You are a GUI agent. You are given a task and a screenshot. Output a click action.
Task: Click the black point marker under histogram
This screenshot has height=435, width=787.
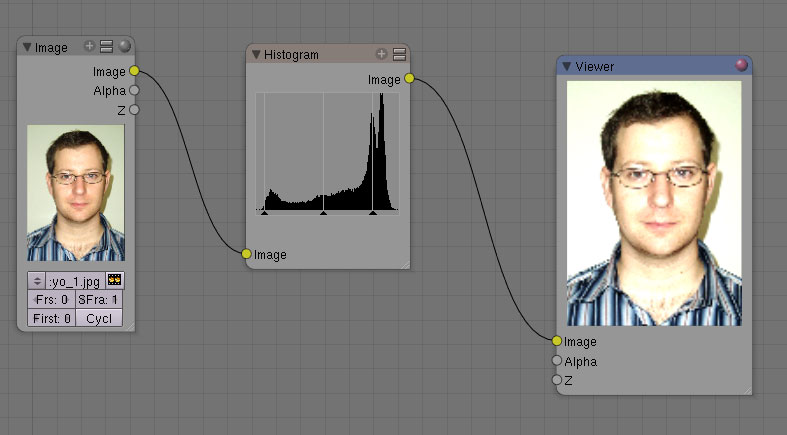(265, 213)
